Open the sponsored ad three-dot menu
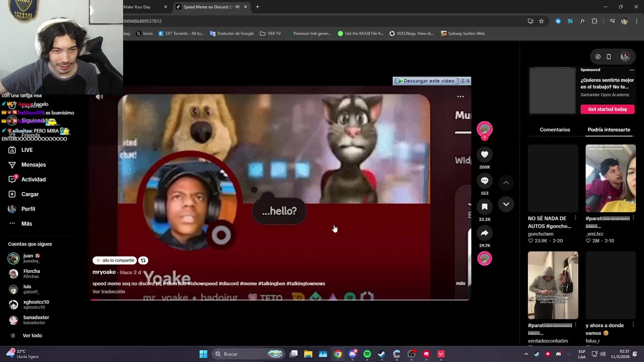This screenshot has width=644, height=362. (x=632, y=70)
